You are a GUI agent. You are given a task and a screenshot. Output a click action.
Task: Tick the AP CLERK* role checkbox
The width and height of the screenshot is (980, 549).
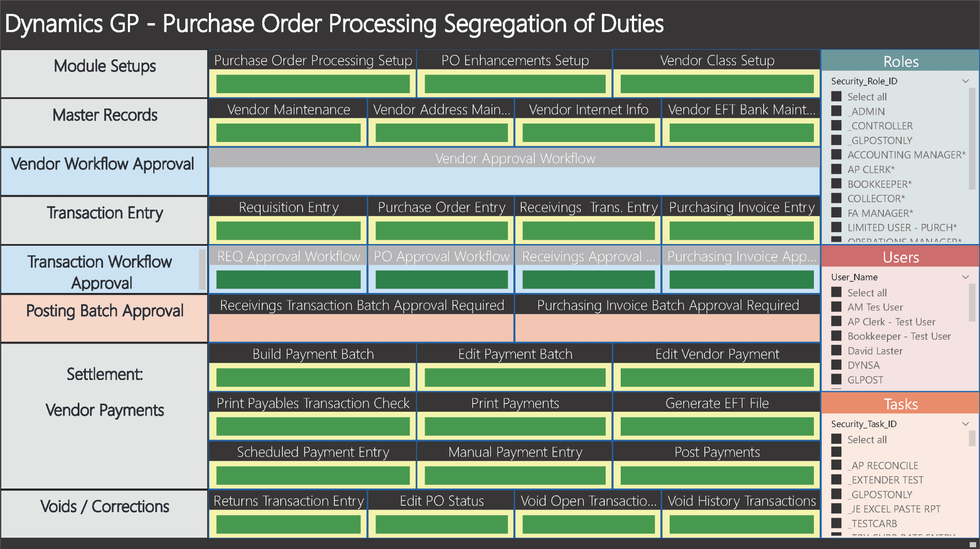[836, 169]
